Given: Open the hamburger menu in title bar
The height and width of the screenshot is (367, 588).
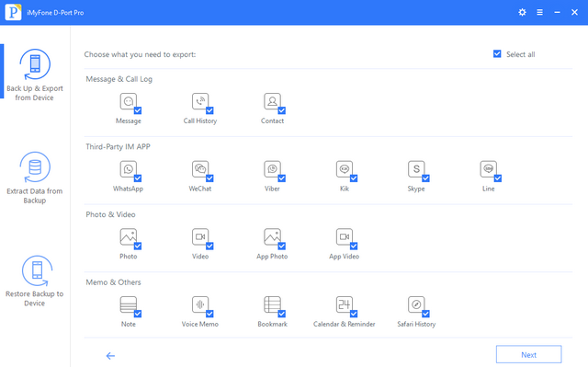Looking at the screenshot, I should (x=539, y=12).
